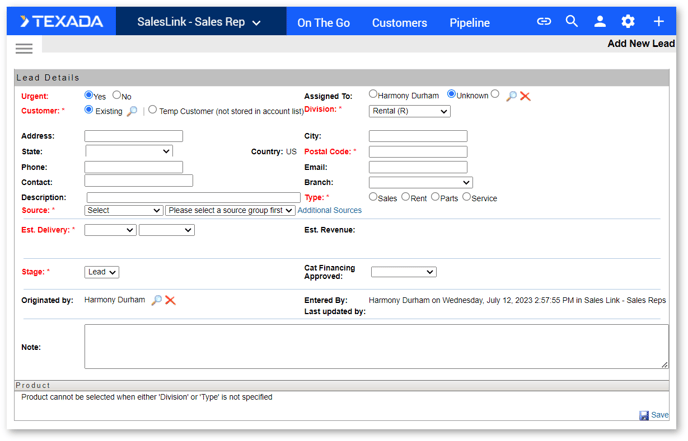Set Urgent to No
Image resolution: width=688 pixels, height=441 pixels.
(116, 95)
